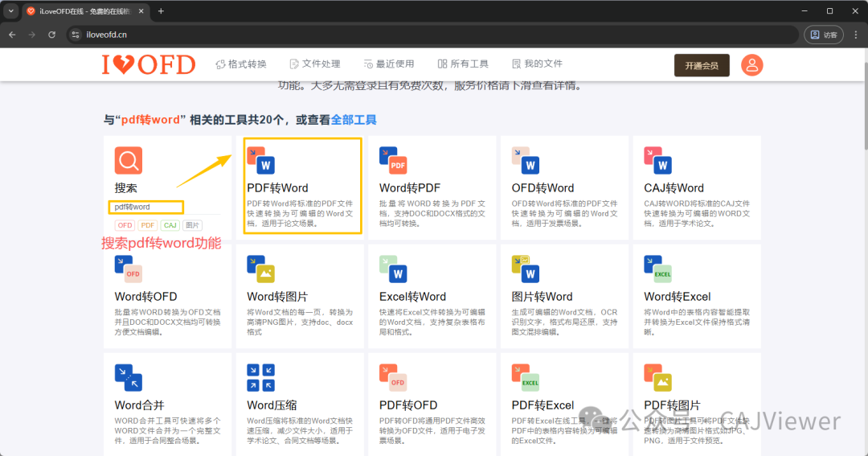Viewport: 868px width, 456px height.
Task: Open the PDF转Word tool icon
Action: 260,161
